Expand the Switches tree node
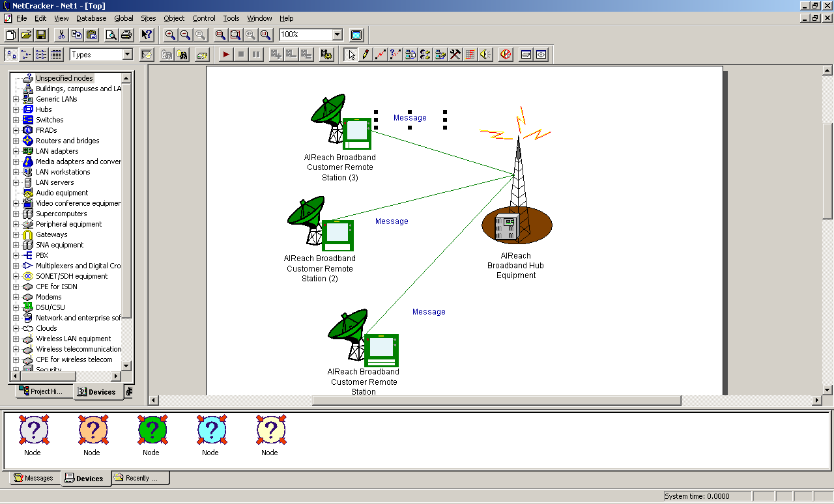The image size is (834, 504). (x=16, y=120)
